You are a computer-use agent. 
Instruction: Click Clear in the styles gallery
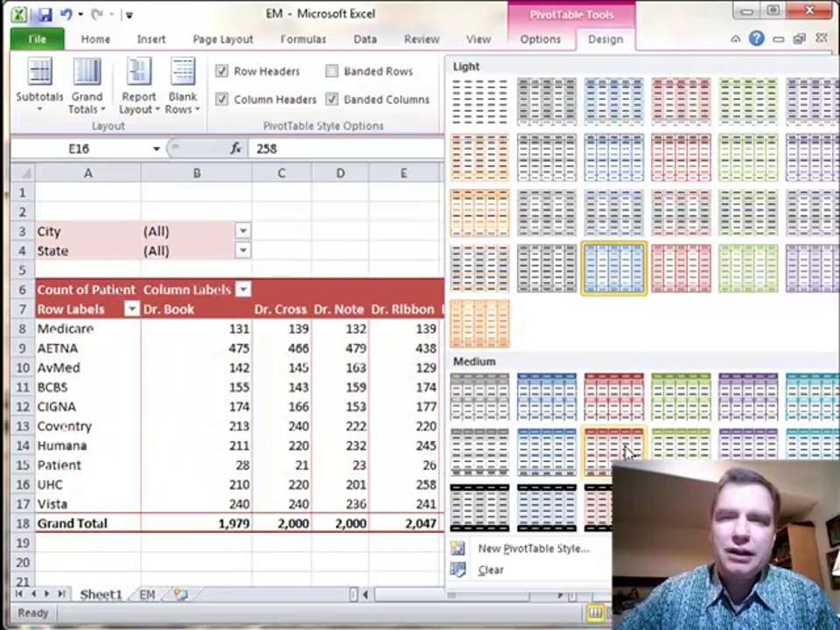click(491, 570)
